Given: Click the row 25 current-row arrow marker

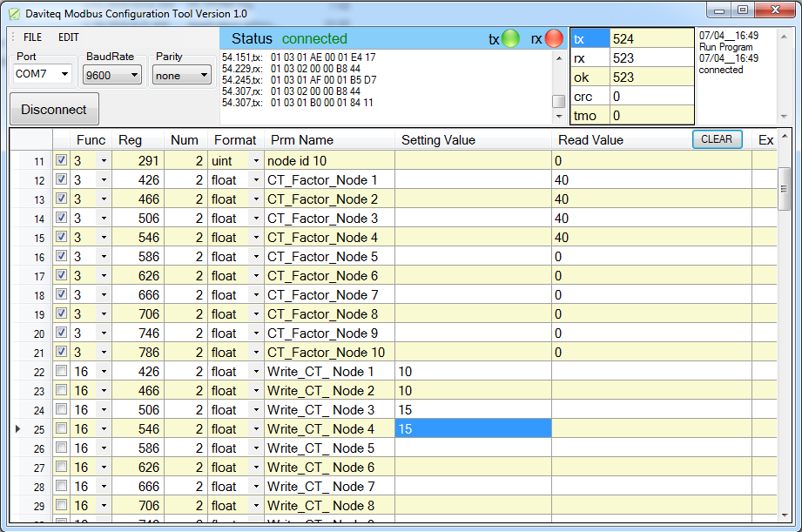Looking at the screenshot, I should point(18,428).
